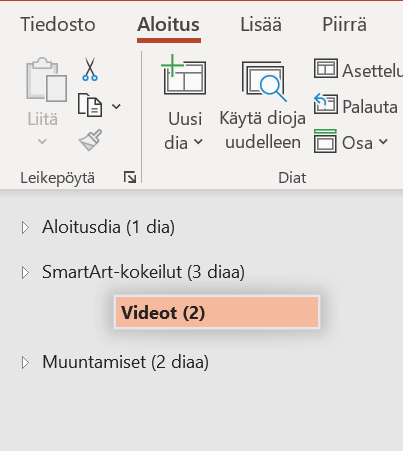This screenshot has width=403, height=451.
Task: Click the Liitä clipboard paste icon
Action: click(x=46, y=79)
